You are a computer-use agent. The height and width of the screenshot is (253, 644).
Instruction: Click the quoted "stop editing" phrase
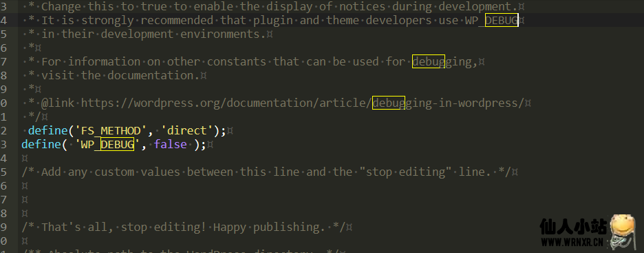tap(405, 172)
